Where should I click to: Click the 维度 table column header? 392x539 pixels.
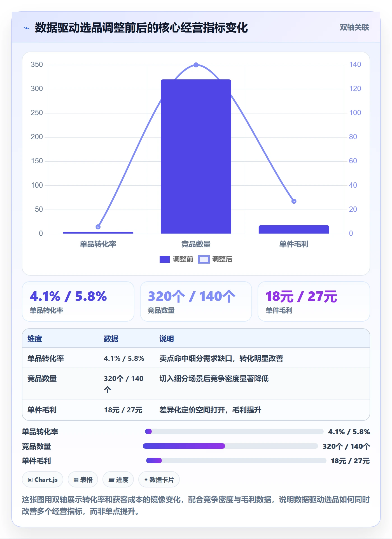(35, 339)
